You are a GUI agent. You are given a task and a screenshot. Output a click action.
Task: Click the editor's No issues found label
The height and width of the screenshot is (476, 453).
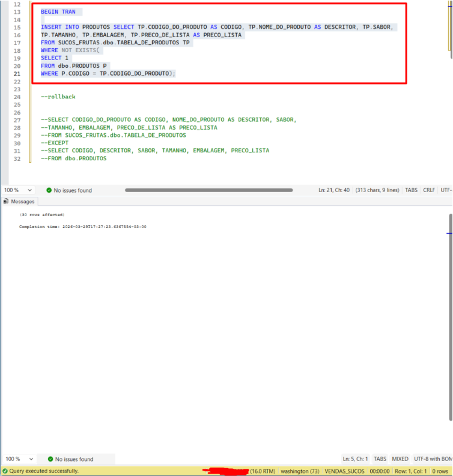click(73, 190)
